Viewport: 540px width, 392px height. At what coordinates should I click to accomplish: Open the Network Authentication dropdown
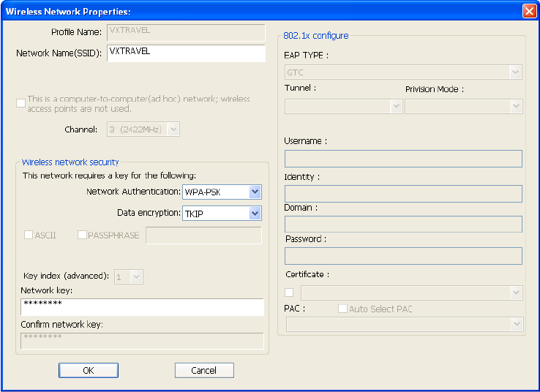click(x=255, y=192)
